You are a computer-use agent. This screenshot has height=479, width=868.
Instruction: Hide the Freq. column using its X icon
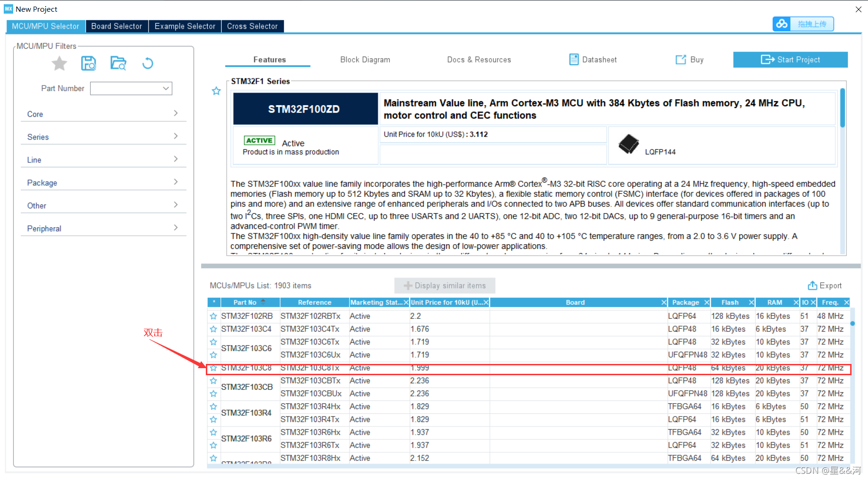tap(846, 302)
